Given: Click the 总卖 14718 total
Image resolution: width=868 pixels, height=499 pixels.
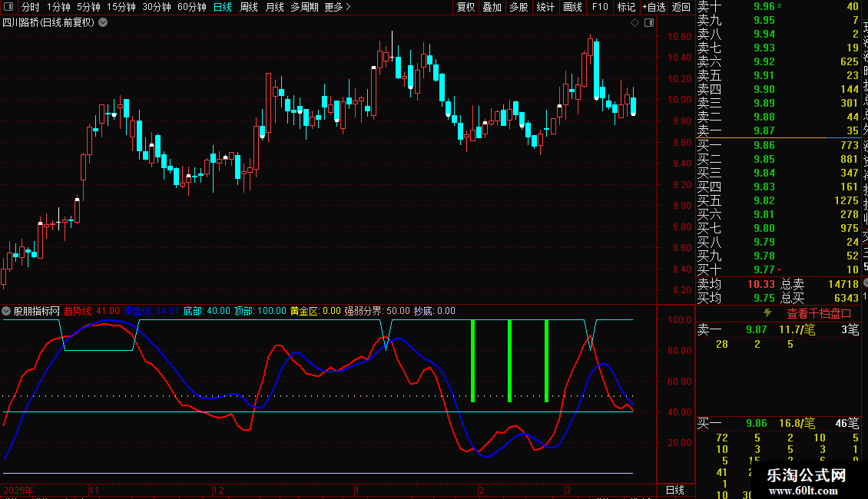Looking at the screenshot, I should pyautogui.click(x=820, y=284).
